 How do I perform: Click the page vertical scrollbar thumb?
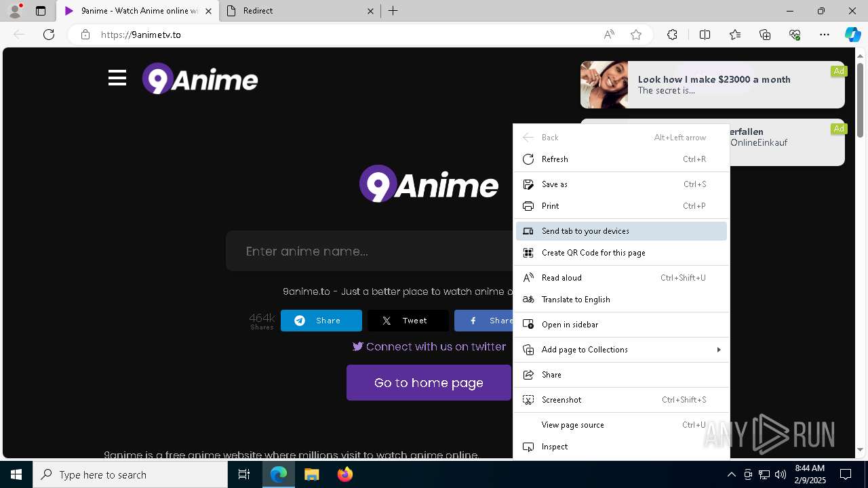point(861,100)
